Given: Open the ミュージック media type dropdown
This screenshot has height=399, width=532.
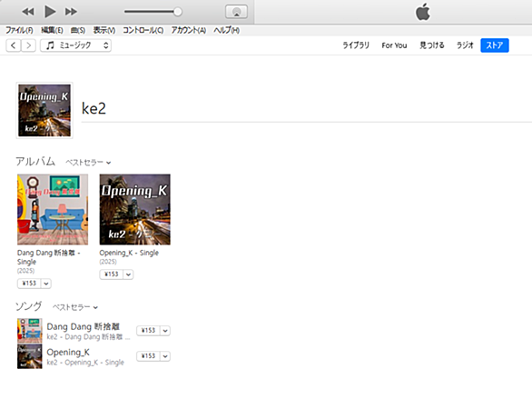Looking at the screenshot, I should click(x=75, y=45).
